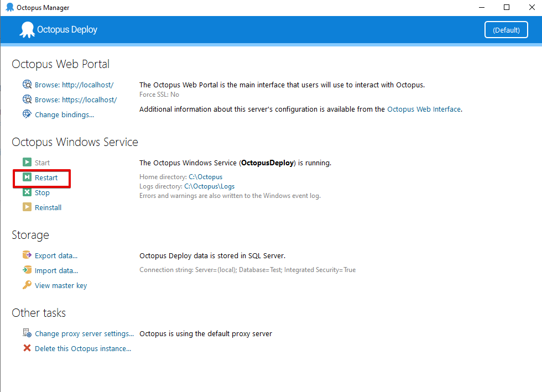The width and height of the screenshot is (542, 392).
Task: Click the proxy server settings icon
Action: pyautogui.click(x=27, y=333)
